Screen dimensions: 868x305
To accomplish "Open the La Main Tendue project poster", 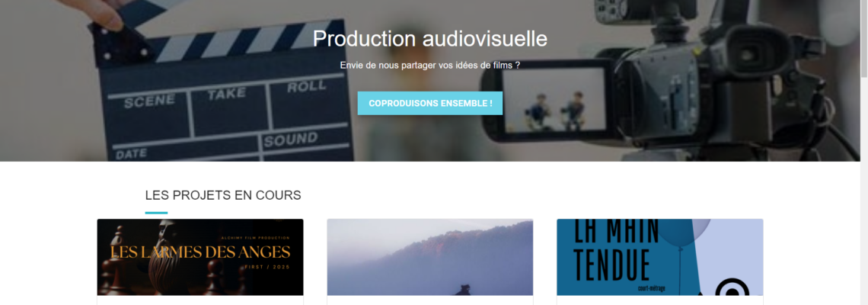I will [x=660, y=257].
